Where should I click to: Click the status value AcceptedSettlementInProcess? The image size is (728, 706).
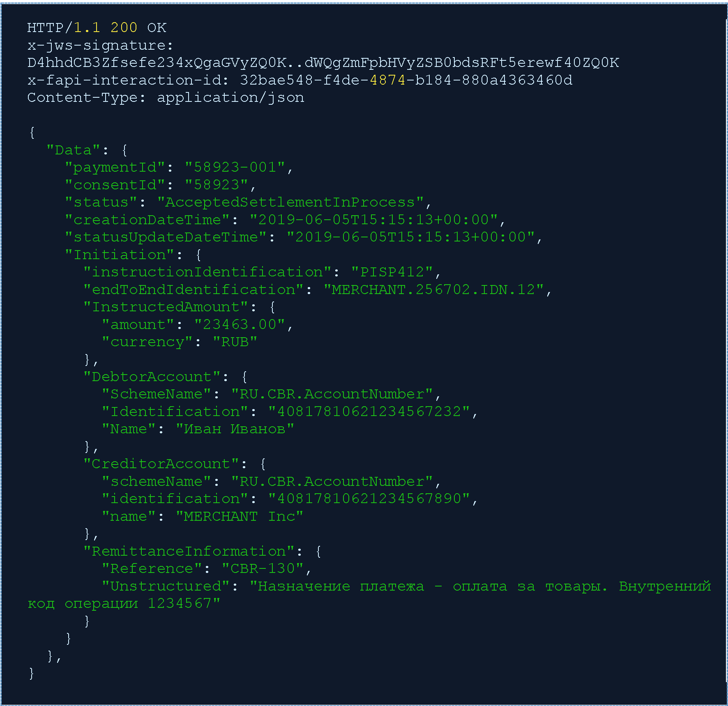290,202
